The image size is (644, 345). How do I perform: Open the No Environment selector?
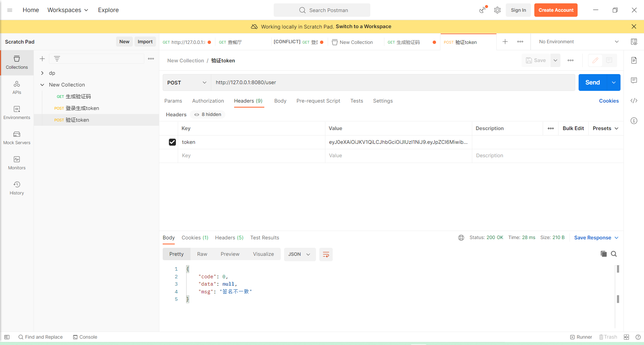pyautogui.click(x=577, y=42)
